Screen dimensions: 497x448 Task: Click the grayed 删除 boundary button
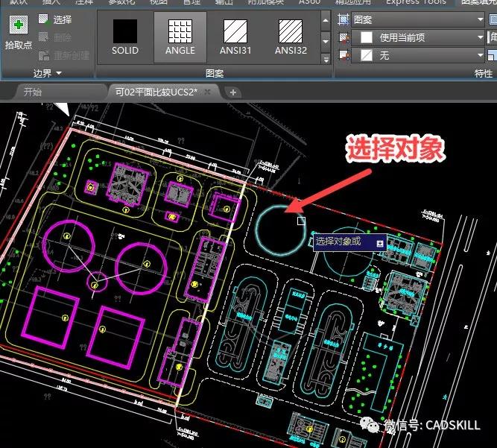[x=55, y=37]
